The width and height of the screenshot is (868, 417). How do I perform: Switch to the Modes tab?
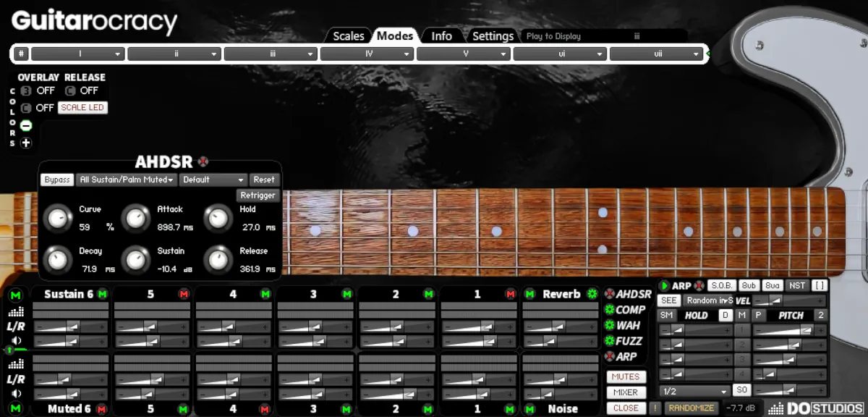coord(396,35)
